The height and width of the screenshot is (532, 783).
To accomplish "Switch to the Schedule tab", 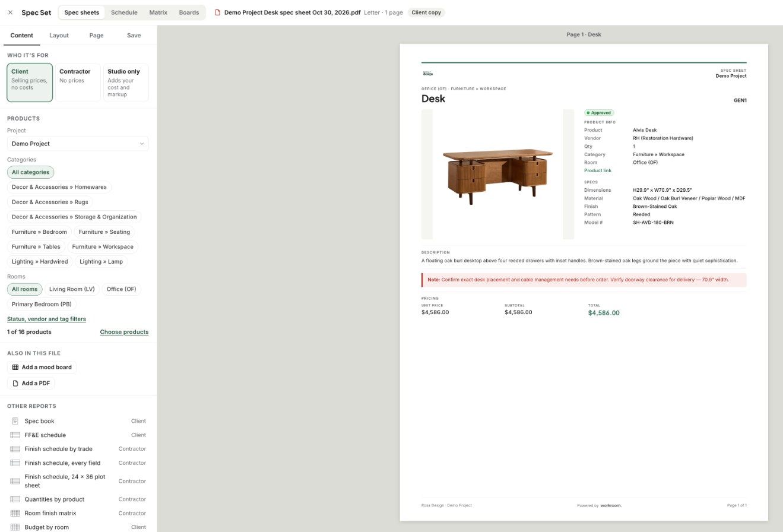I will pos(124,12).
